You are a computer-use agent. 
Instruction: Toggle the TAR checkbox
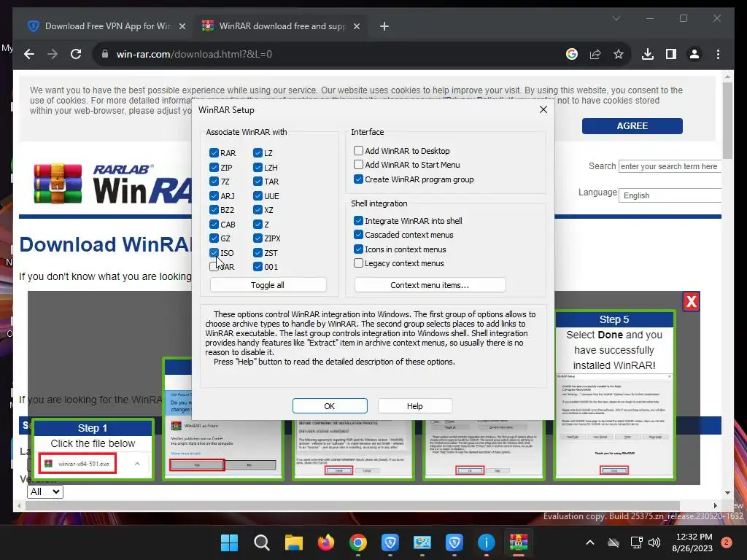coord(258,182)
